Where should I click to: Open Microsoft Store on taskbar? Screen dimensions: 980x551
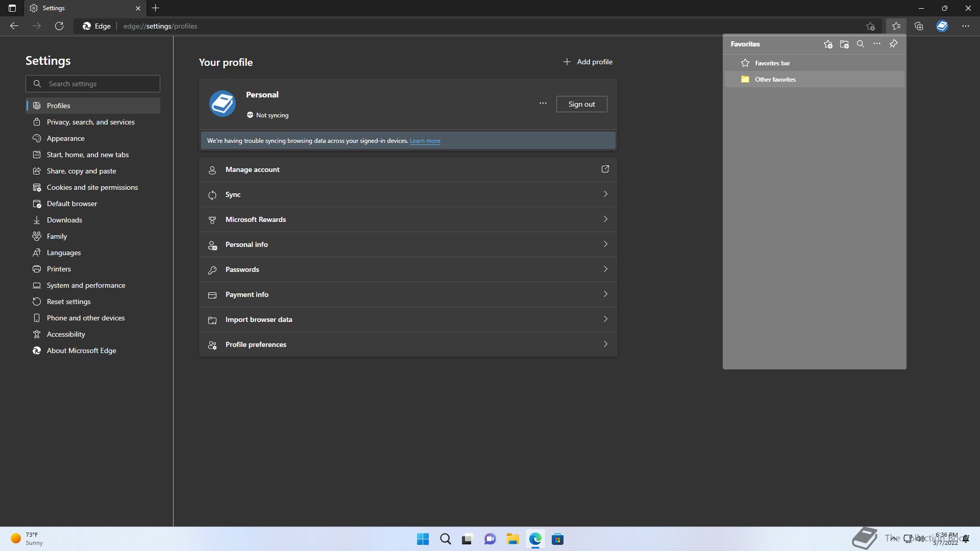557,539
